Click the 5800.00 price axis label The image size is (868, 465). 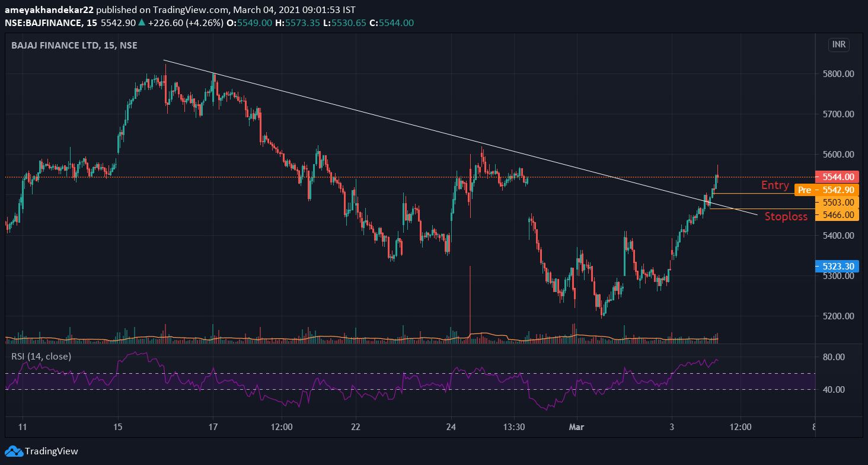tap(837, 74)
